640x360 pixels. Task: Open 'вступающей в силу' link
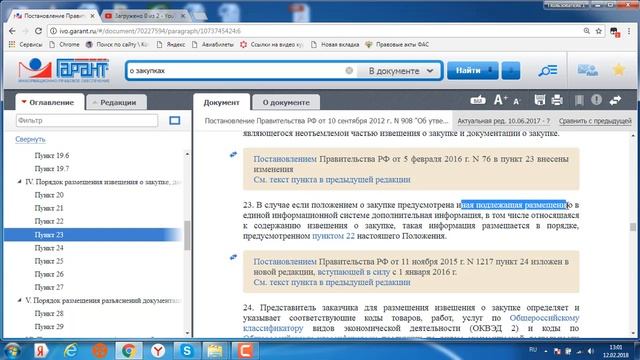click(x=354, y=272)
